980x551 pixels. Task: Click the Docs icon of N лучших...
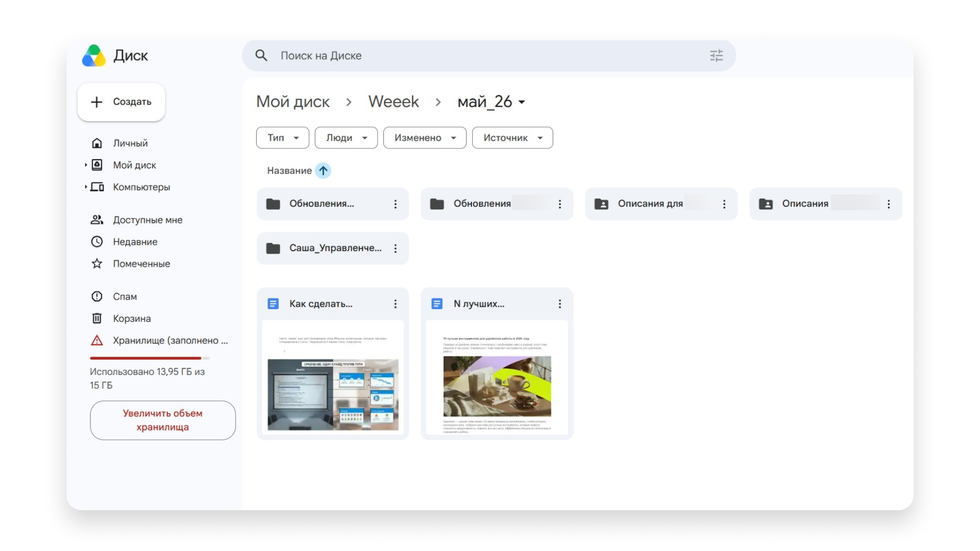click(x=437, y=304)
